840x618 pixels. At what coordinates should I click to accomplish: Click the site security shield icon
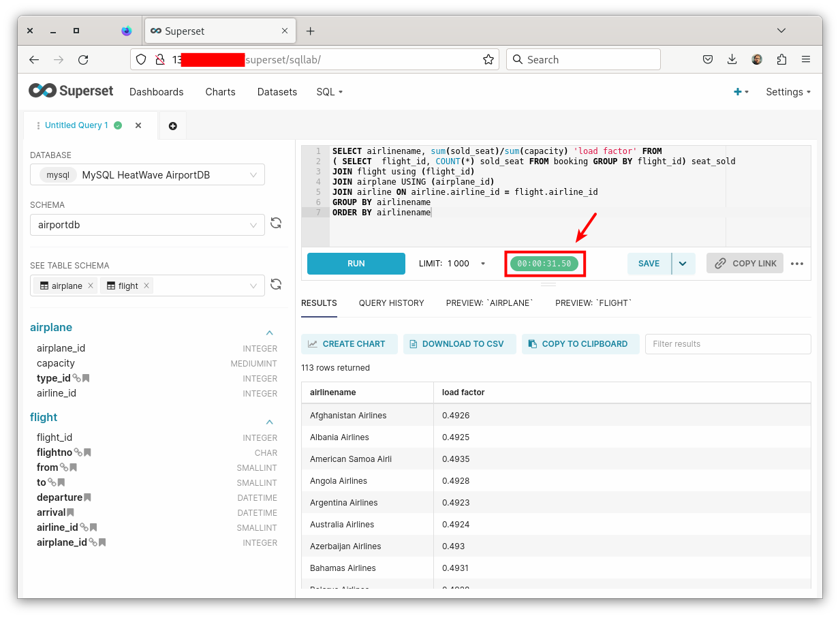[141, 59]
